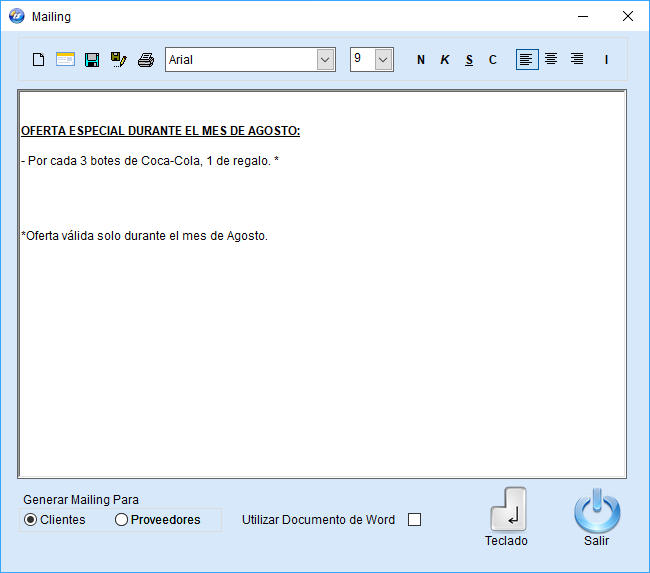This screenshot has height=573, width=650.
Task: Click the Salir power button
Action: pyautogui.click(x=597, y=517)
